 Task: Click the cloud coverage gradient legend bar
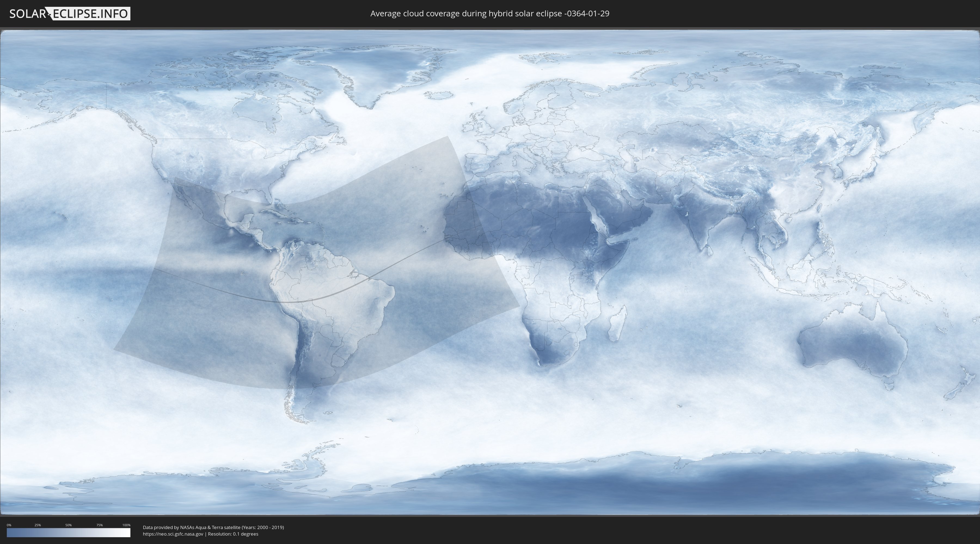pyautogui.click(x=69, y=533)
